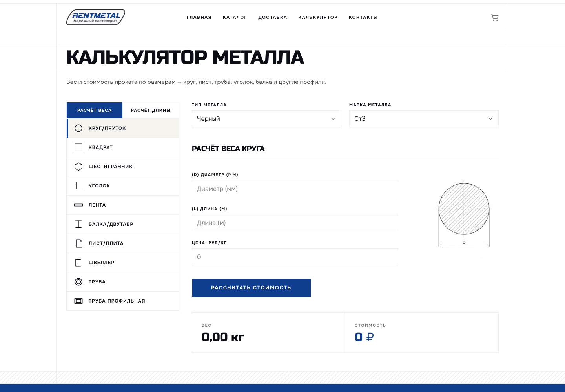
Task: Switch to Расчёт длины tab
Action: tap(151, 110)
